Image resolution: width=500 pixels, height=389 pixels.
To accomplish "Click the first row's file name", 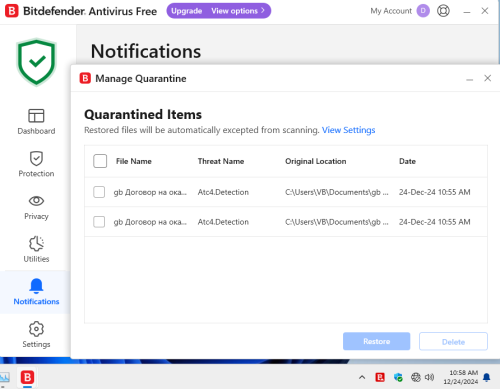I will click(150, 192).
